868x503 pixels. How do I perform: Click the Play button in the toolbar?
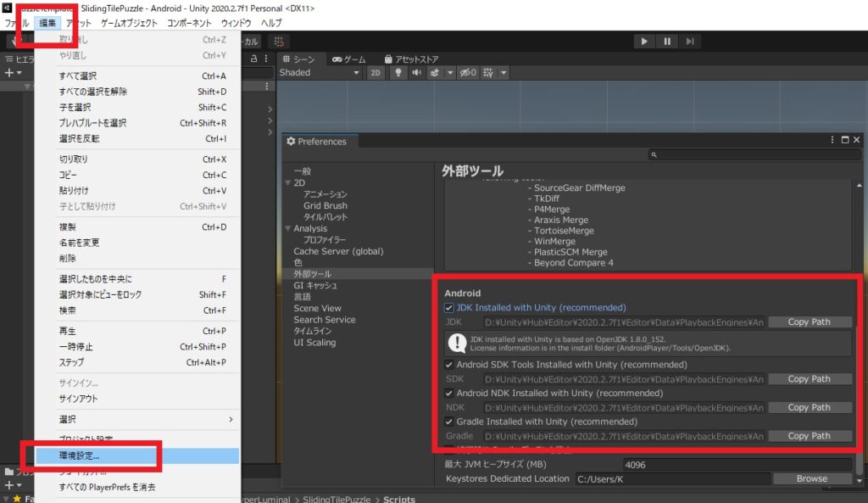point(644,41)
